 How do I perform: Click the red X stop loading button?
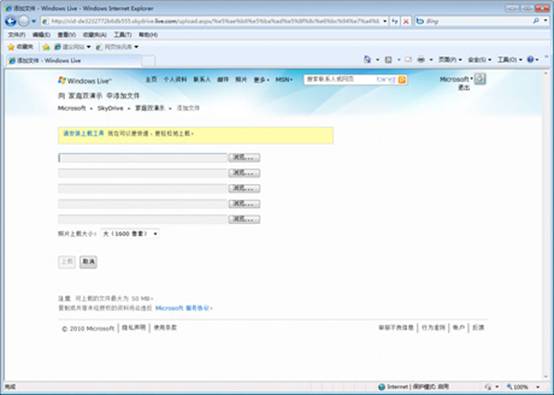coord(406,22)
